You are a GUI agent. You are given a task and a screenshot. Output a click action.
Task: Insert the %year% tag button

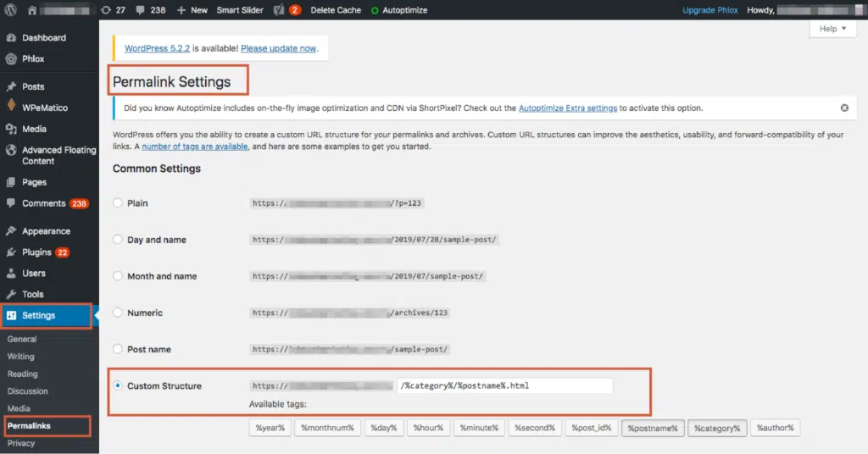270,429
